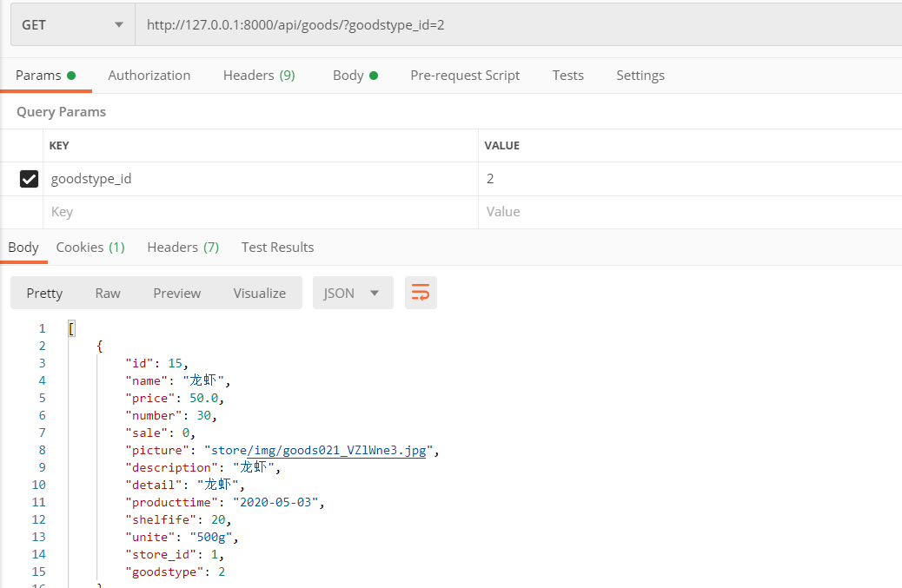The width and height of the screenshot is (902, 588).
Task: Click the "description": "龙虾" line
Action: [203, 467]
